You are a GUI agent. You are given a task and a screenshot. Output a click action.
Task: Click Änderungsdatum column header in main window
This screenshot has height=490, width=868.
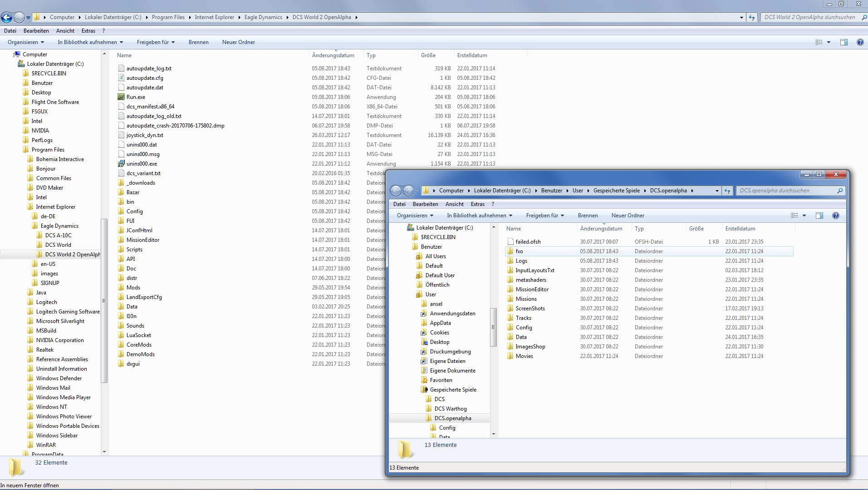point(333,55)
